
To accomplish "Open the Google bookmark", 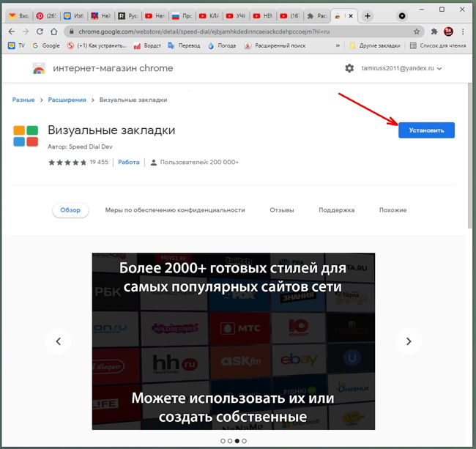I will [x=46, y=46].
